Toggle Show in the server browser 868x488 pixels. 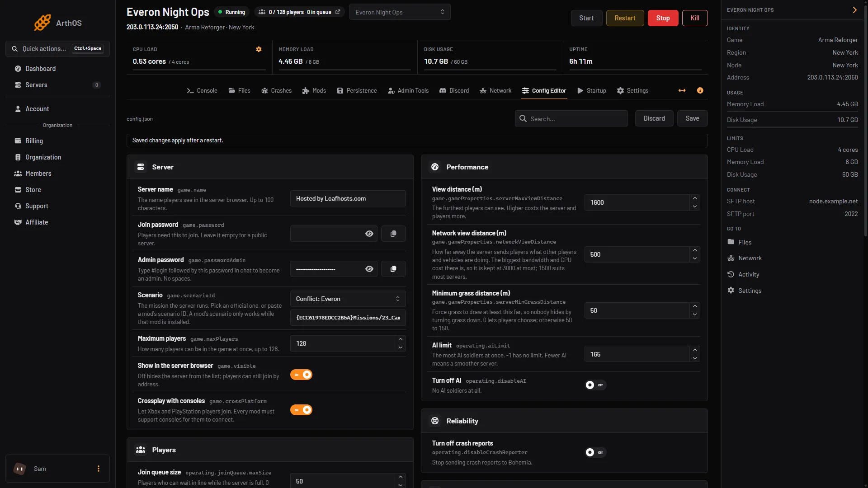(301, 375)
